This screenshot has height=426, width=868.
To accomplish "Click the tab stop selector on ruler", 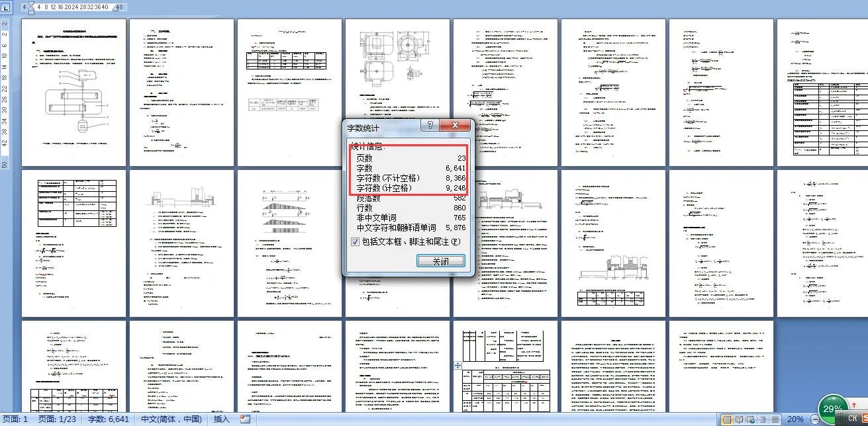I will pos(5,7).
